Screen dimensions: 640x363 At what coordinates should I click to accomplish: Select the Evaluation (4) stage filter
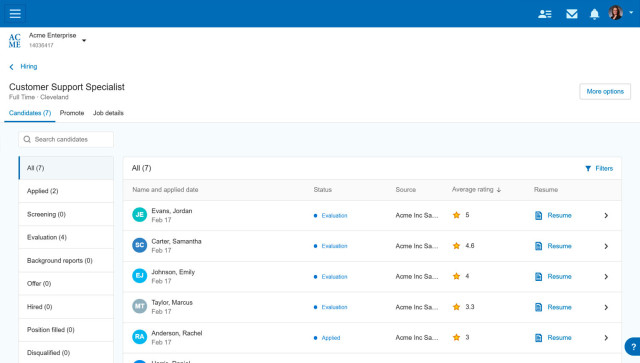(66, 237)
